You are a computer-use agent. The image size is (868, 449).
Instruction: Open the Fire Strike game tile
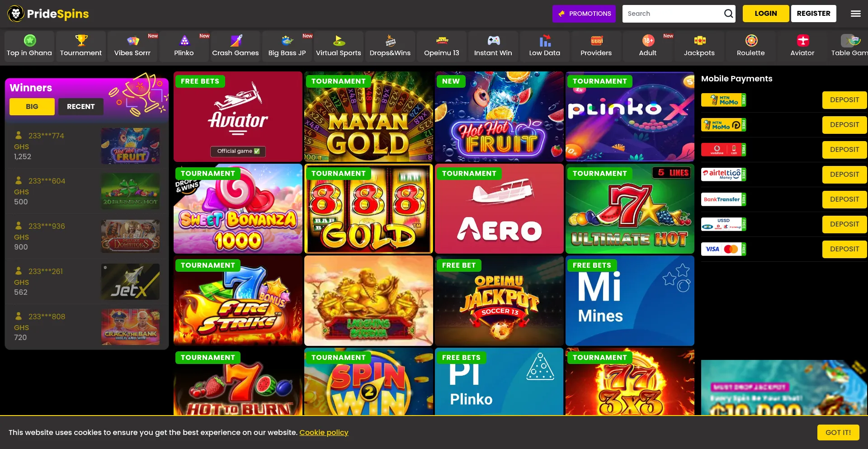tap(238, 301)
